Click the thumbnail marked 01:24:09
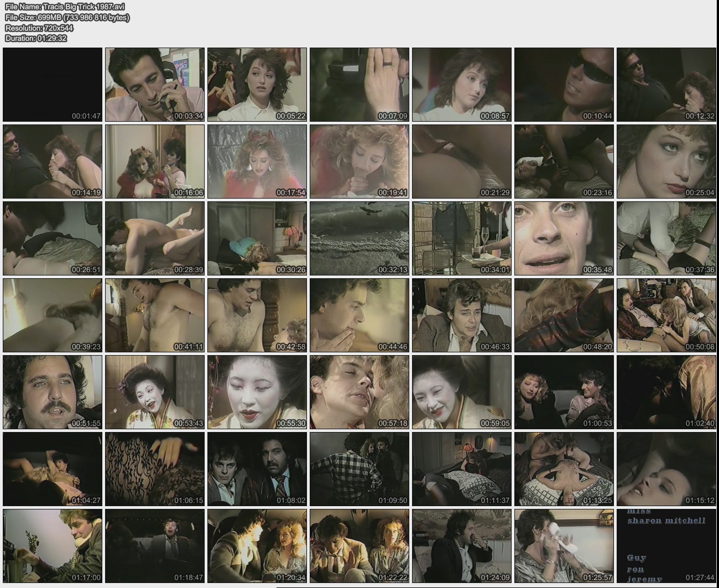Viewport: 719px width, 588px height. [462, 545]
